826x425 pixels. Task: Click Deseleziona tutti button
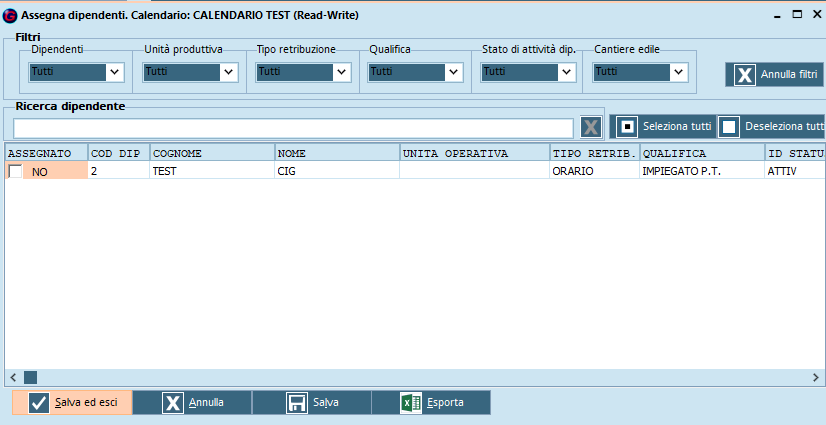(x=771, y=127)
